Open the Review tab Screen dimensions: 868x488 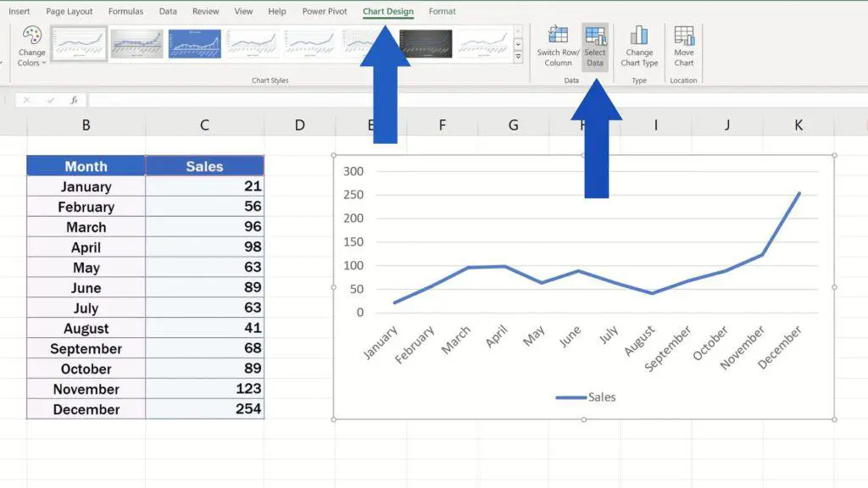point(205,11)
